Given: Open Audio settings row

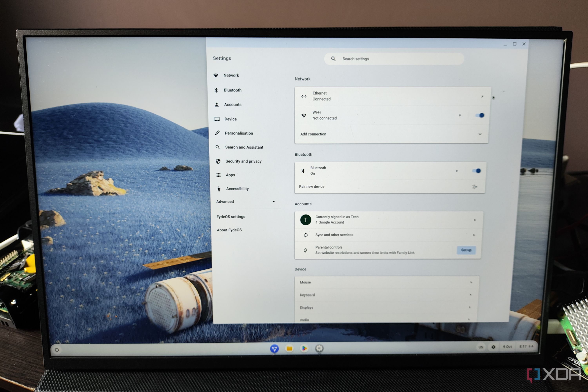Looking at the screenshot, I should click(386, 319).
